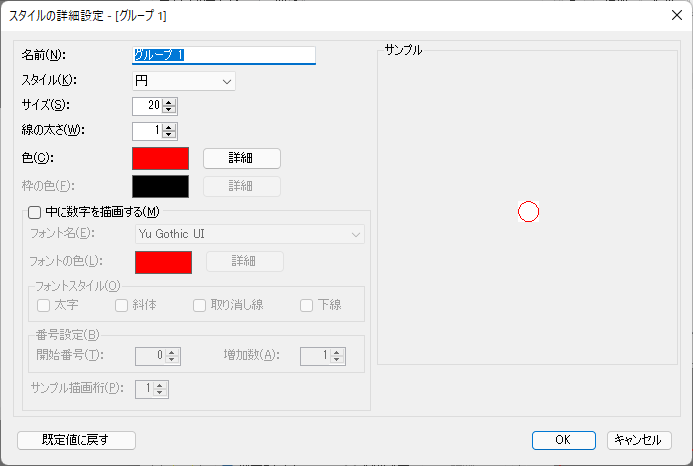Toggle the 斜体 checkbox
The image size is (693, 466).
122,305
